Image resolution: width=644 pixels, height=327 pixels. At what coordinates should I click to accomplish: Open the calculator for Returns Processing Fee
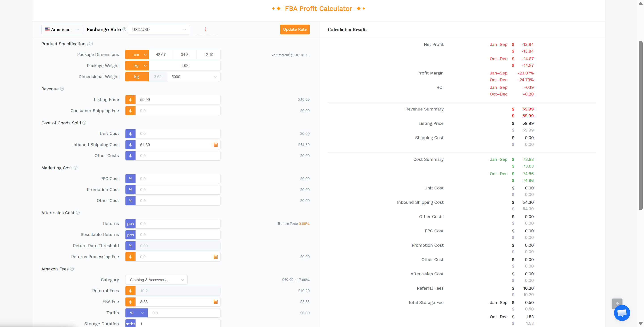point(216,257)
